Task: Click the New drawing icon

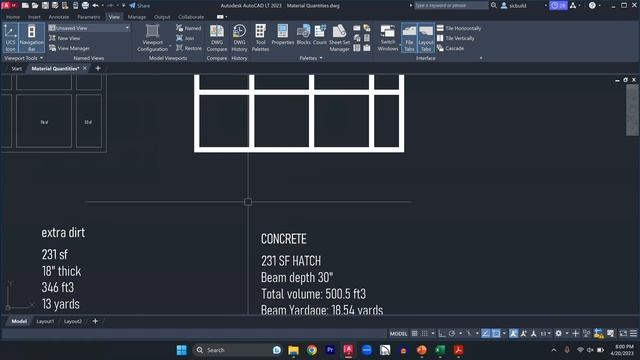Action: [x=25, y=5]
